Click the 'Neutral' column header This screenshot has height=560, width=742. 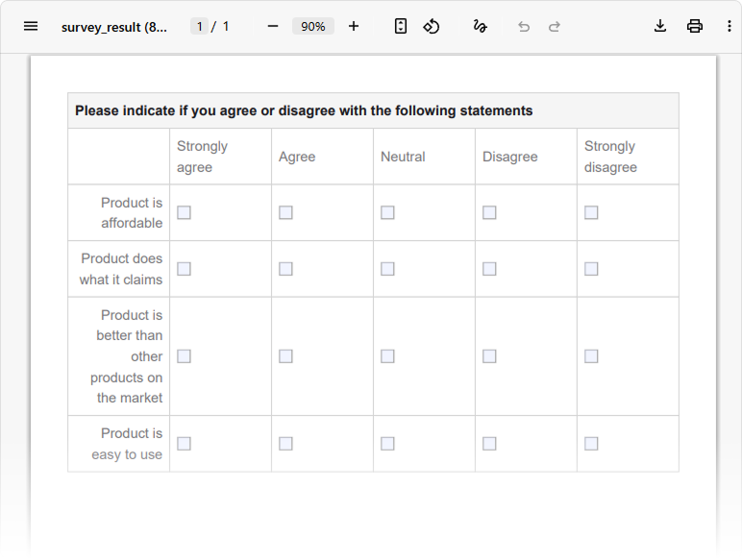pyautogui.click(x=403, y=157)
